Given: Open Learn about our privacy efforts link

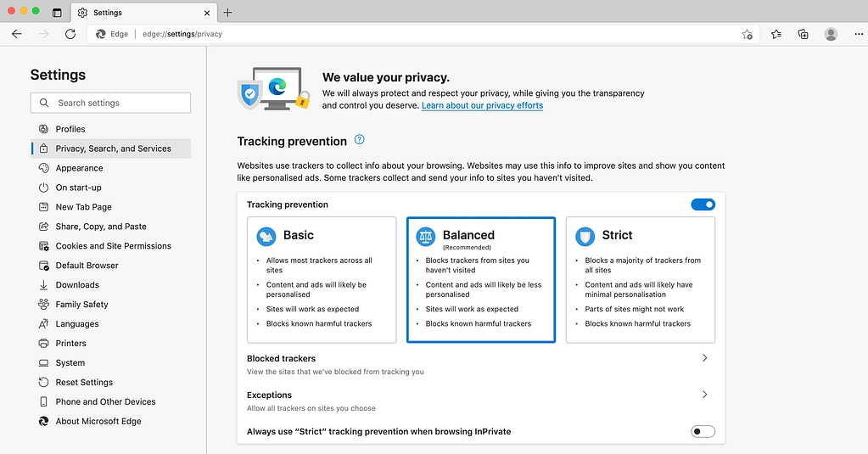Looking at the screenshot, I should (482, 105).
